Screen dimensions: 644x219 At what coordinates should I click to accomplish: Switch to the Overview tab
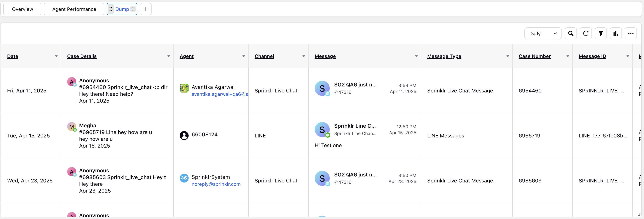[22, 9]
